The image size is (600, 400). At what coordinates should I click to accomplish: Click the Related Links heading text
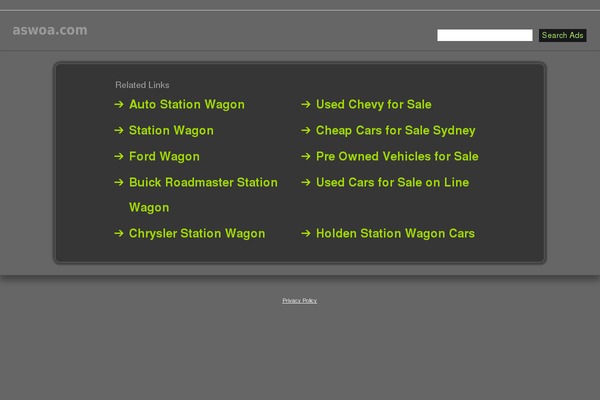pos(142,85)
